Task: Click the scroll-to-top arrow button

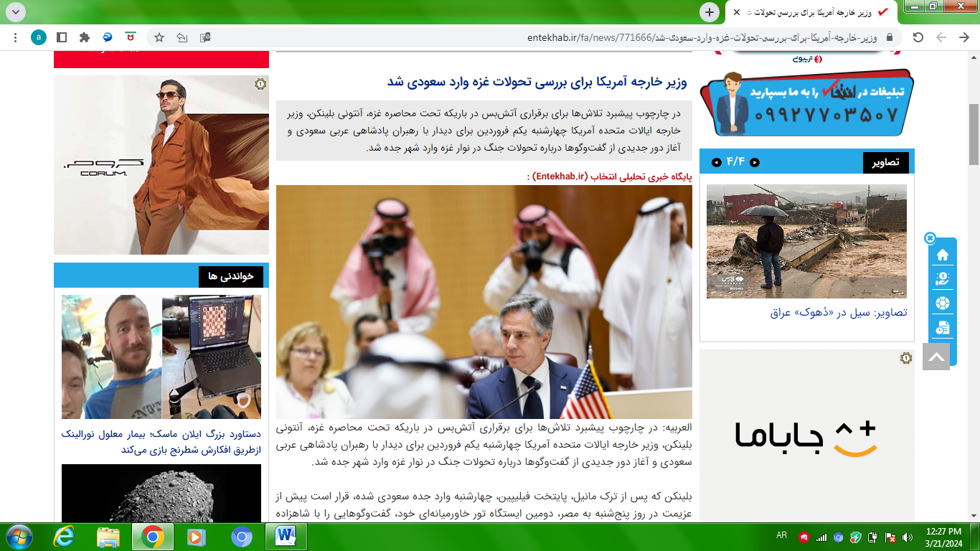Action: pos(936,357)
